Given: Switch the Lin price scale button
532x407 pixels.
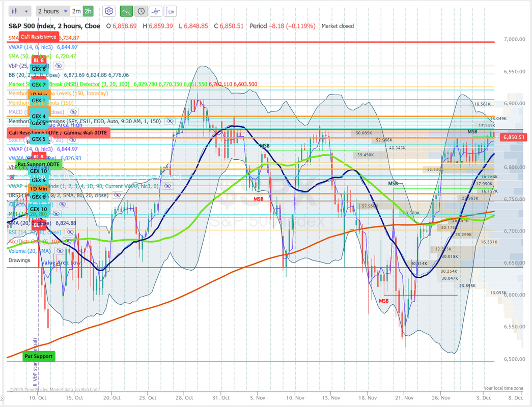Looking at the screenshot, I should tap(171, 11).
